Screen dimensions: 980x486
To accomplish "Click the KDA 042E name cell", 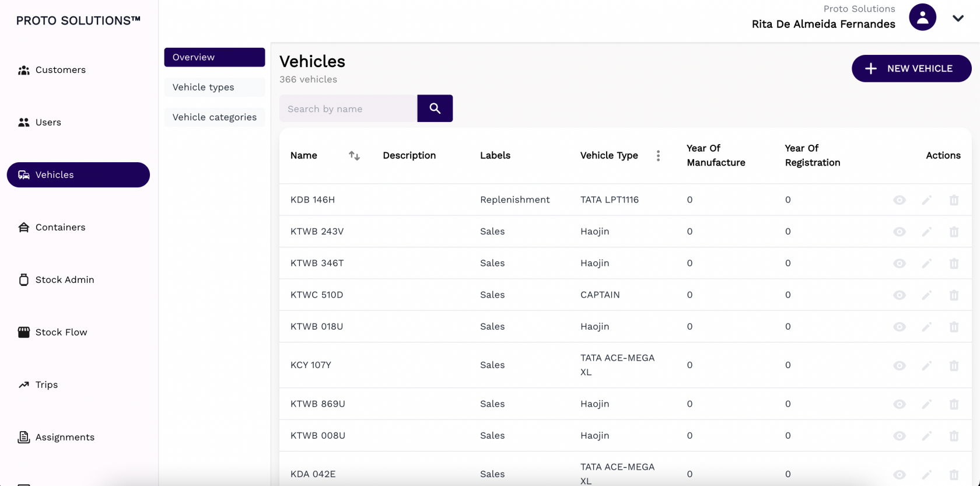I will [x=313, y=474].
